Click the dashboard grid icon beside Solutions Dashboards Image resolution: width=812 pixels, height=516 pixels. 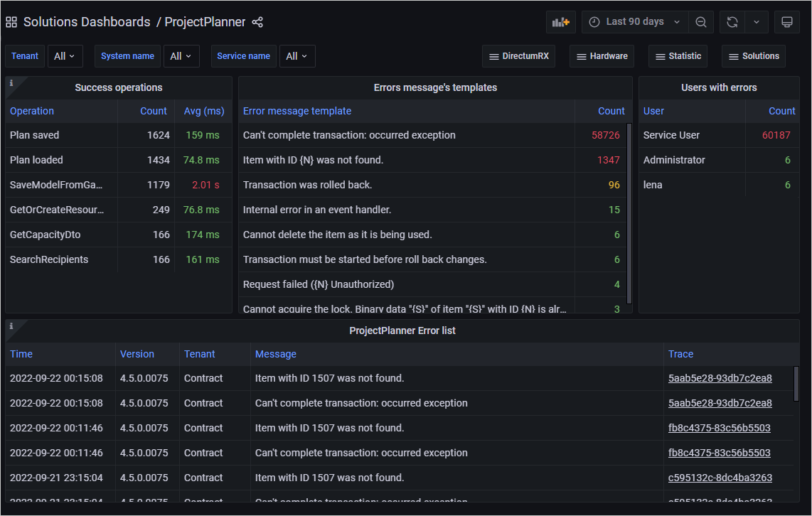pyautogui.click(x=11, y=22)
